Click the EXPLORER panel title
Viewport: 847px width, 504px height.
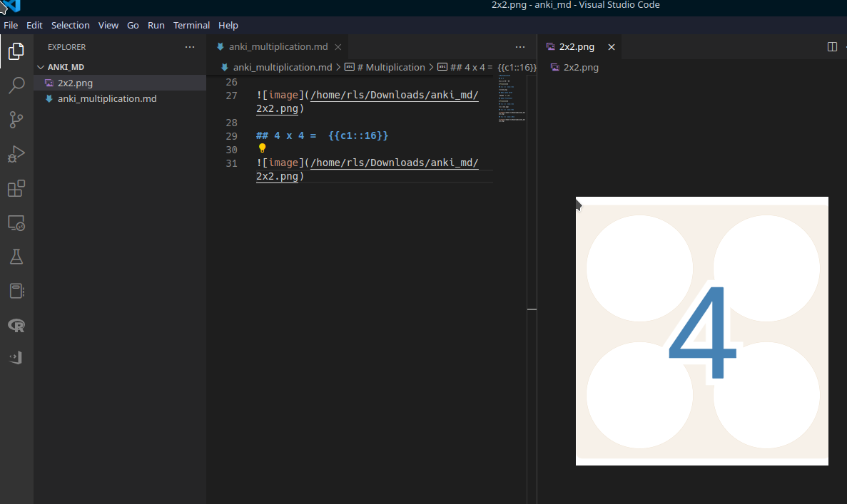66,47
